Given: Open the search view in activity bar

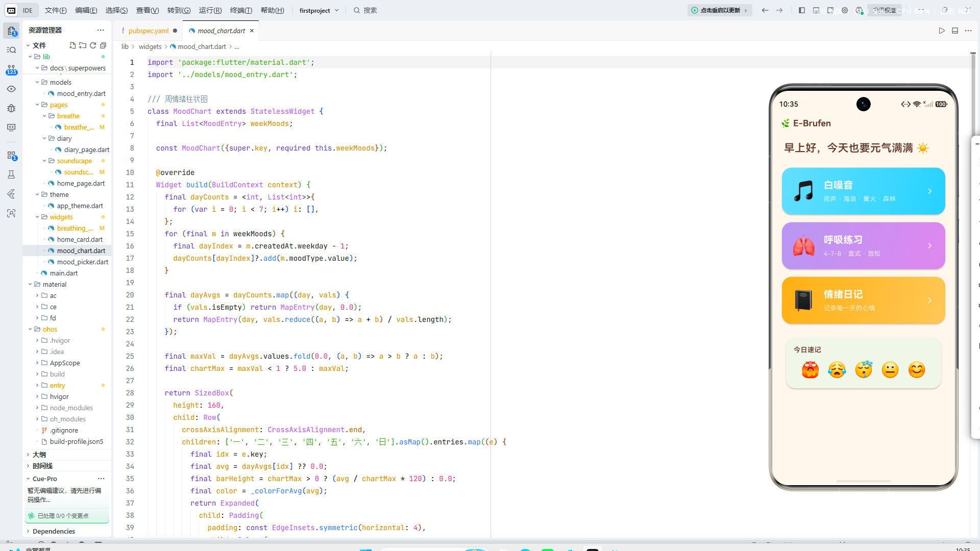Looking at the screenshot, I should point(11,50).
